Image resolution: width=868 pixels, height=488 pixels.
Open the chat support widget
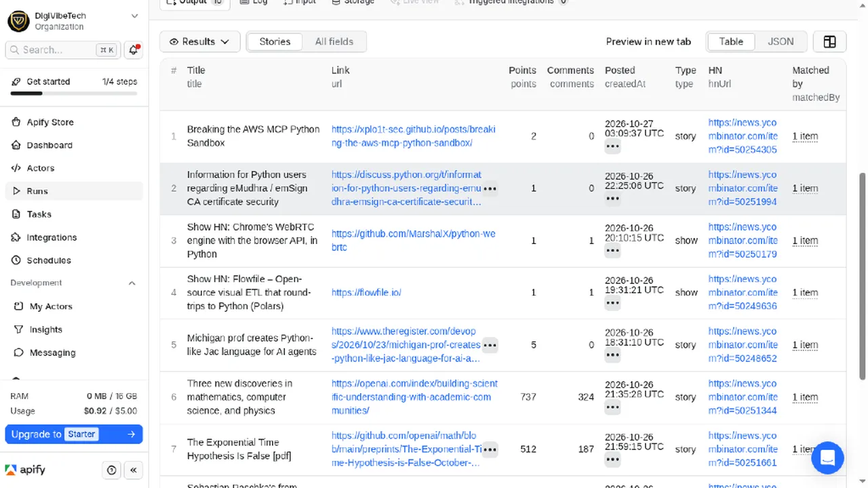(x=827, y=457)
